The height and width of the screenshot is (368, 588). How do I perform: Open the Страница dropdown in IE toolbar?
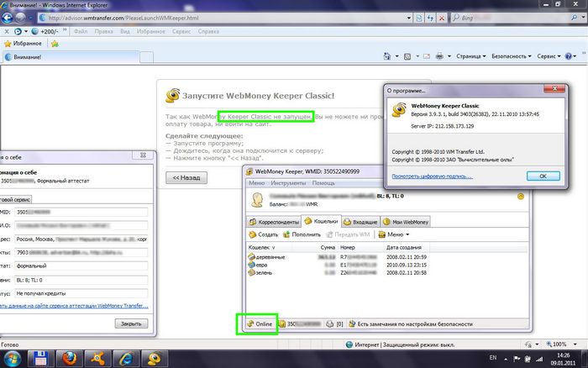point(470,56)
